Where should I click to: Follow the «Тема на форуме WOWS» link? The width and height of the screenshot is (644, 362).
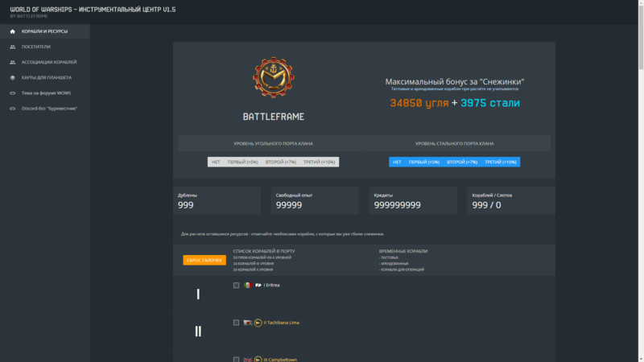[x=45, y=93]
